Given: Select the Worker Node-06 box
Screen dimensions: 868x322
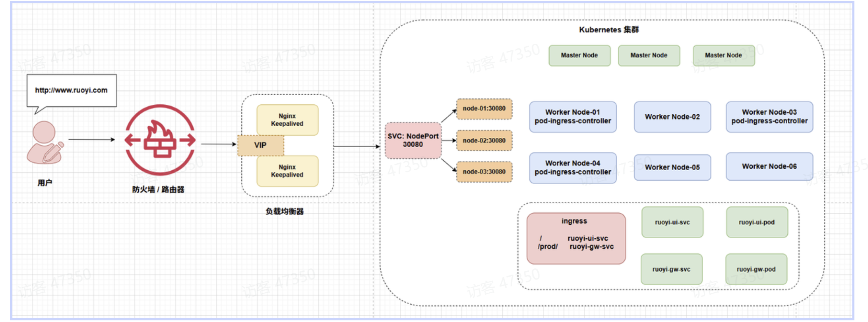Looking at the screenshot, I should tap(769, 167).
